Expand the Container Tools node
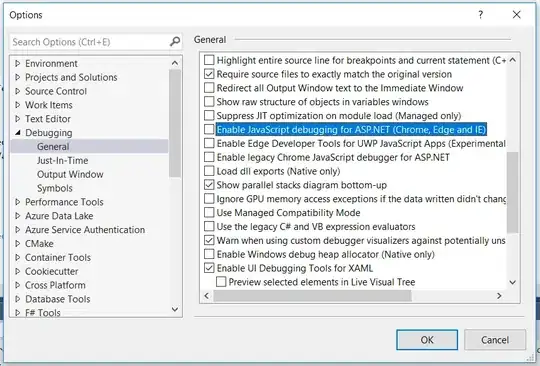Image resolution: width=540 pixels, height=366 pixels. pyautogui.click(x=18, y=257)
